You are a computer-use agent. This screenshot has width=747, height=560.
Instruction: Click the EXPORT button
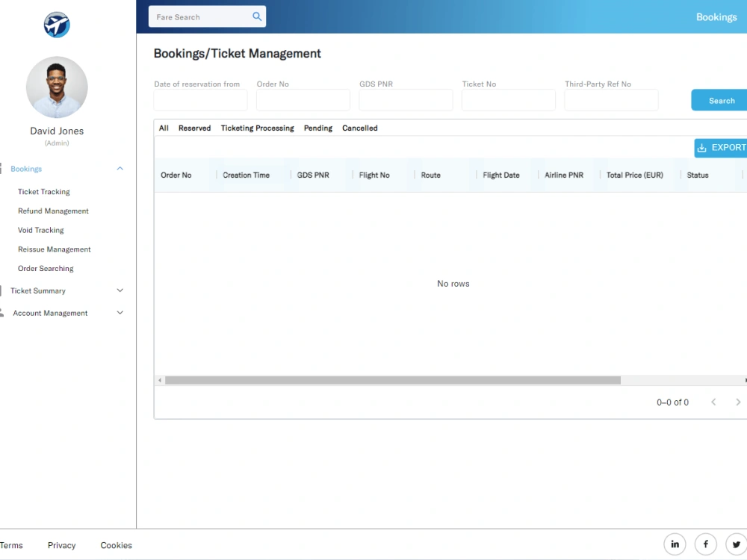click(721, 148)
